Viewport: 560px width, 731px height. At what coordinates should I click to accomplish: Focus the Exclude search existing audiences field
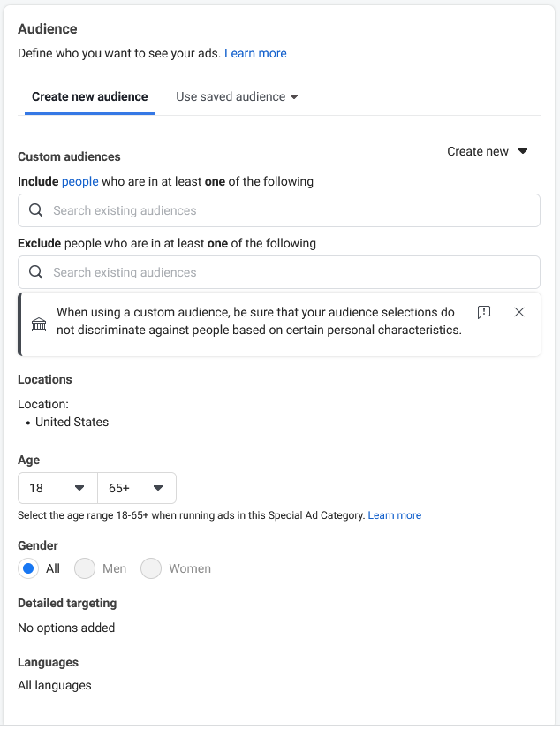279,272
